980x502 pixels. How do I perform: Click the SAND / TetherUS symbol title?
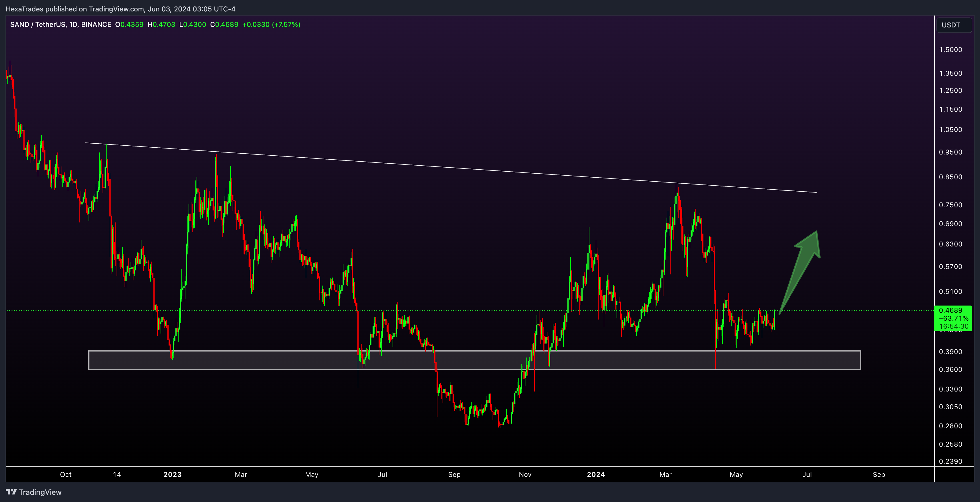click(x=61, y=25)
